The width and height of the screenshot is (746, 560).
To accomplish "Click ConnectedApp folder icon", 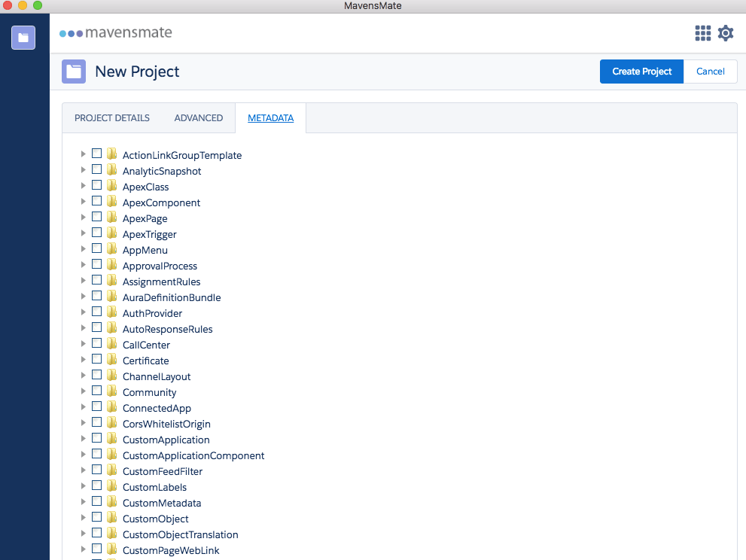I will [112, 406].
